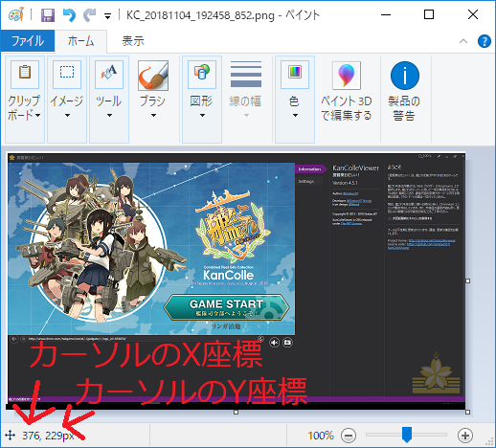Screen dimensions: 496x448
Task: Click the Save floppy disk icon
Action: 48,15
